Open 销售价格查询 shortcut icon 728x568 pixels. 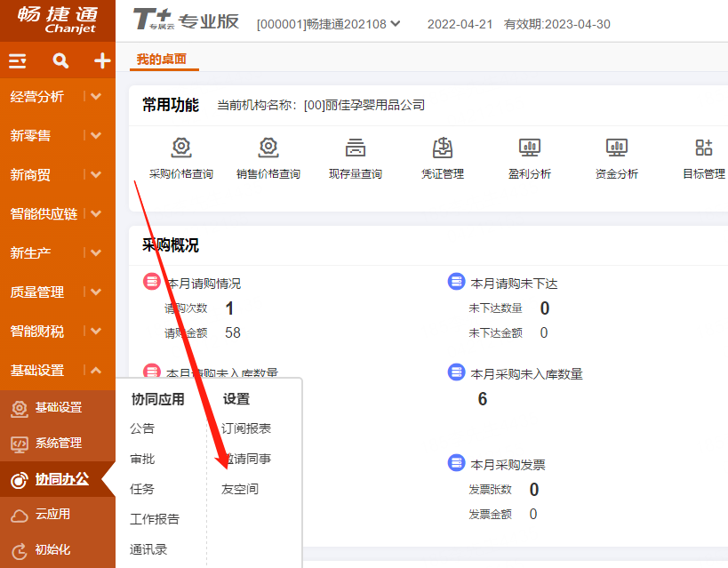tap(268, 148)
